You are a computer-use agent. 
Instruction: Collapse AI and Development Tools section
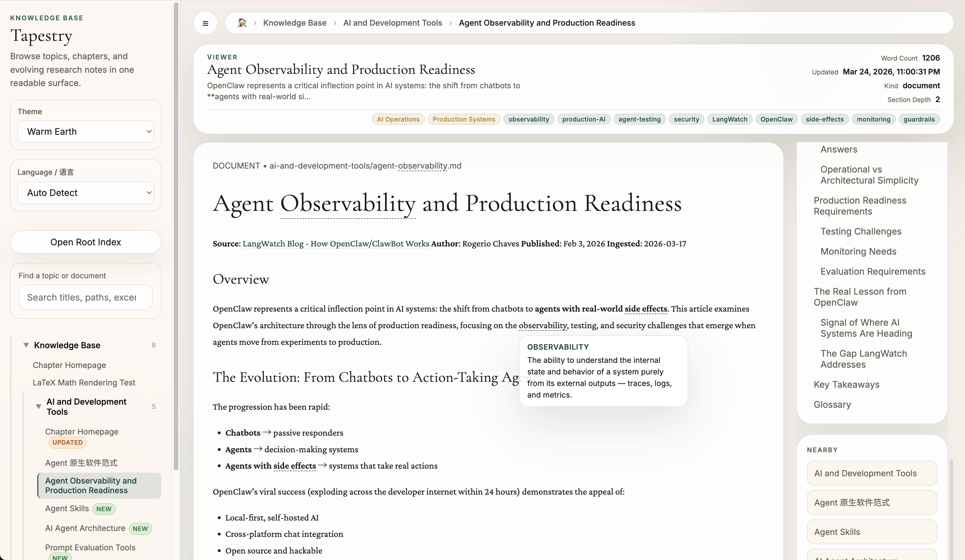tap(38, 407)
